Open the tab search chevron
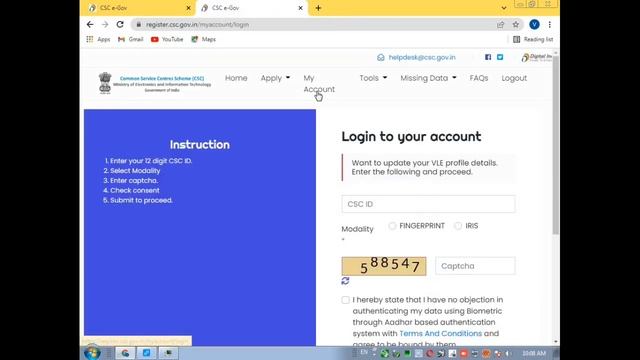The image size is (640, 360). click(x=504, y=8)
